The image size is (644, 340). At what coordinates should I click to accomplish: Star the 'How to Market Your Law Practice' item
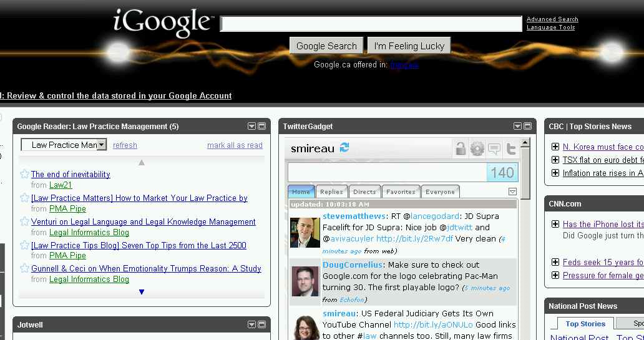pyautogui.click(x=24, y=198)
